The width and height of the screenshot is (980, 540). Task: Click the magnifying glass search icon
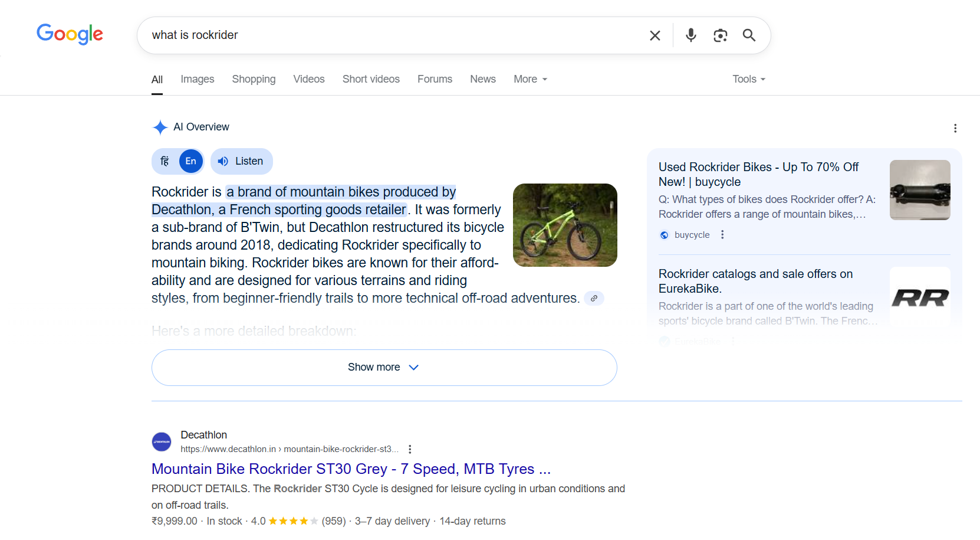[x=749, y=35]
